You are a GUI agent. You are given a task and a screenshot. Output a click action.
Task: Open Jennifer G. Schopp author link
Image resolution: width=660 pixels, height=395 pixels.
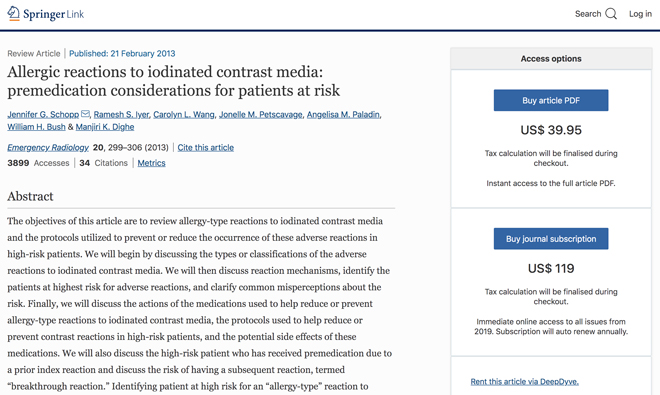tap(43, 115)
